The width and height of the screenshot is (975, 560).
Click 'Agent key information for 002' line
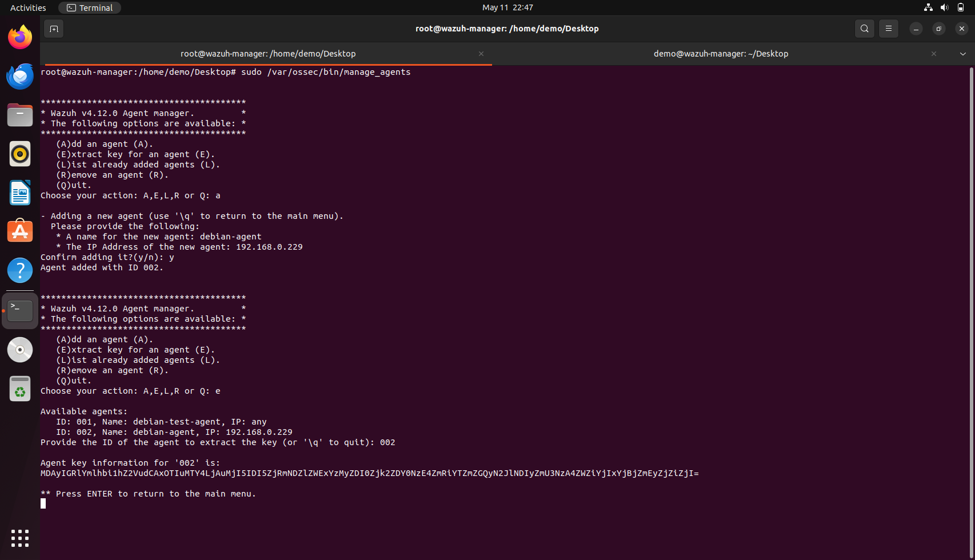coord(130,463)
